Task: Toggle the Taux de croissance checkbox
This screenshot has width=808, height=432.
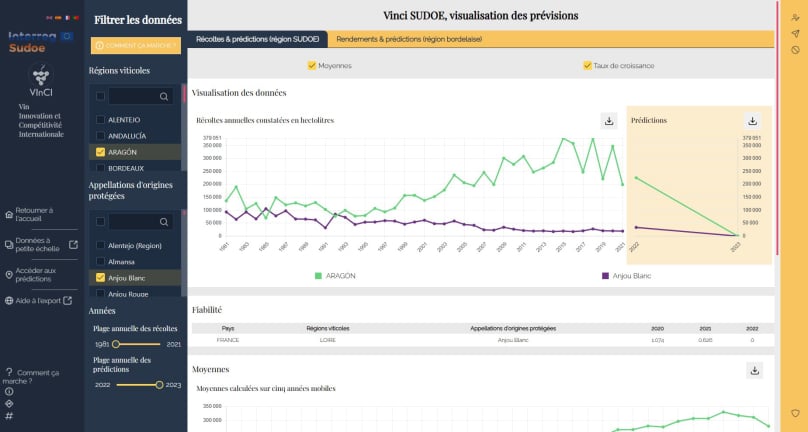Action: (x=587, y=66)
